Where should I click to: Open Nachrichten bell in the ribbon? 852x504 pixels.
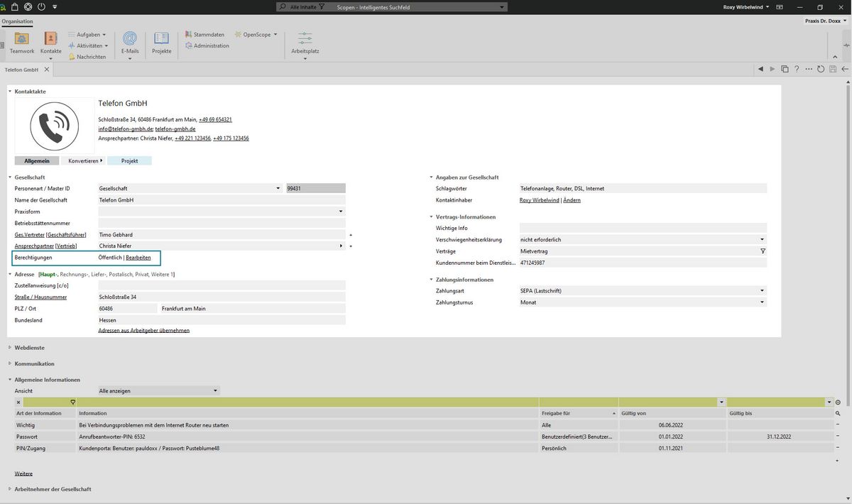(87, 57)
